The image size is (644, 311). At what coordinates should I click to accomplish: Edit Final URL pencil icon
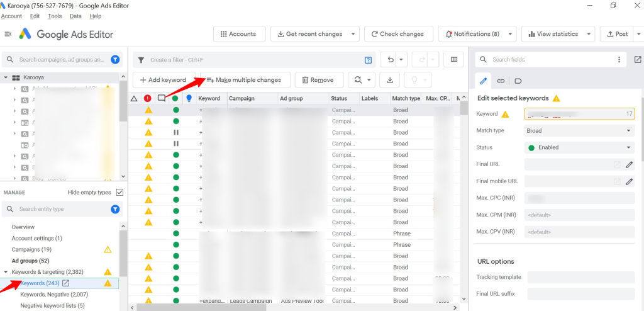tap(629, 164)
